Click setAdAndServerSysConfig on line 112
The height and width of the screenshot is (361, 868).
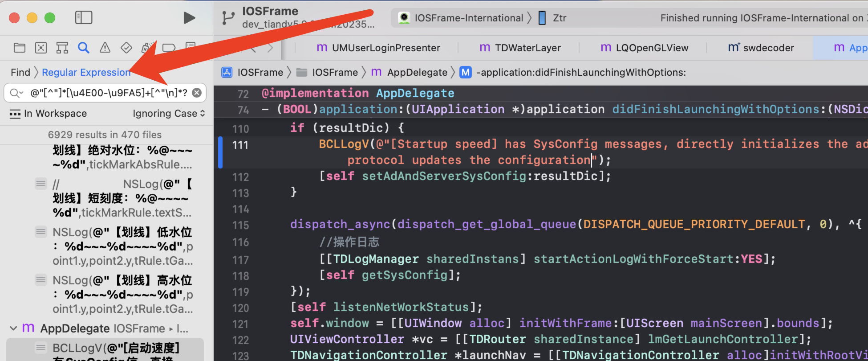[444, 176]
